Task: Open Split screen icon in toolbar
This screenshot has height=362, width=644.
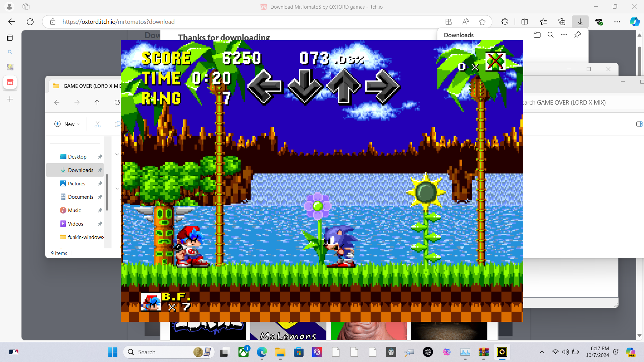Action: 525,22
